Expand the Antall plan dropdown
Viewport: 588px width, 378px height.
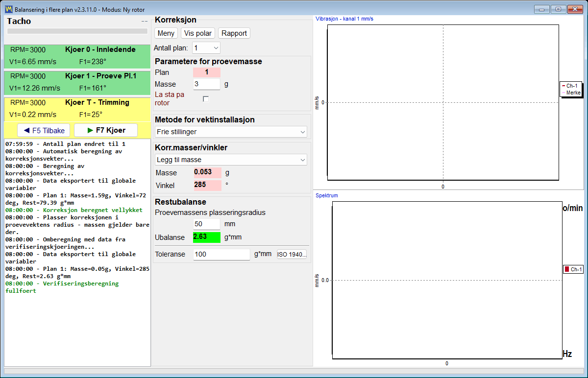pyautogui.click(x=207, y=47)
